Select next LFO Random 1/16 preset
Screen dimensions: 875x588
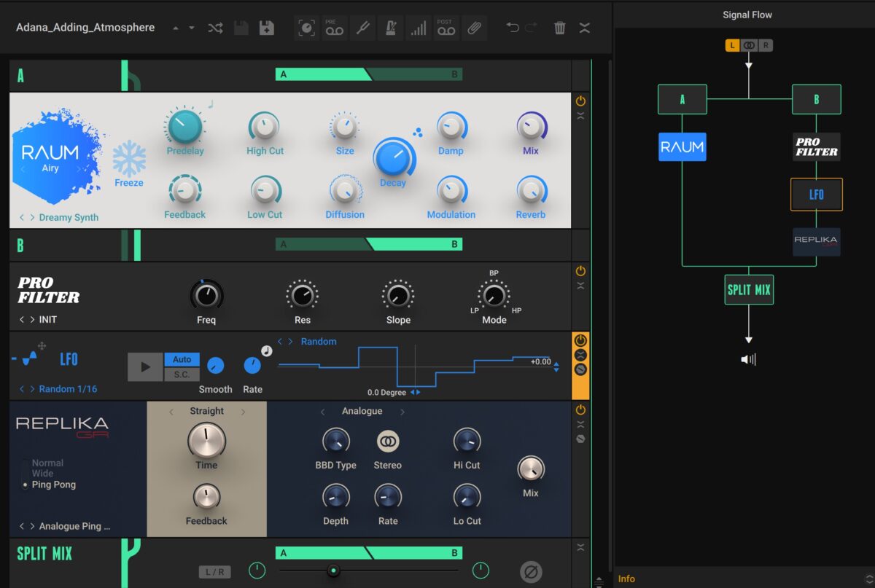[32, 389]
